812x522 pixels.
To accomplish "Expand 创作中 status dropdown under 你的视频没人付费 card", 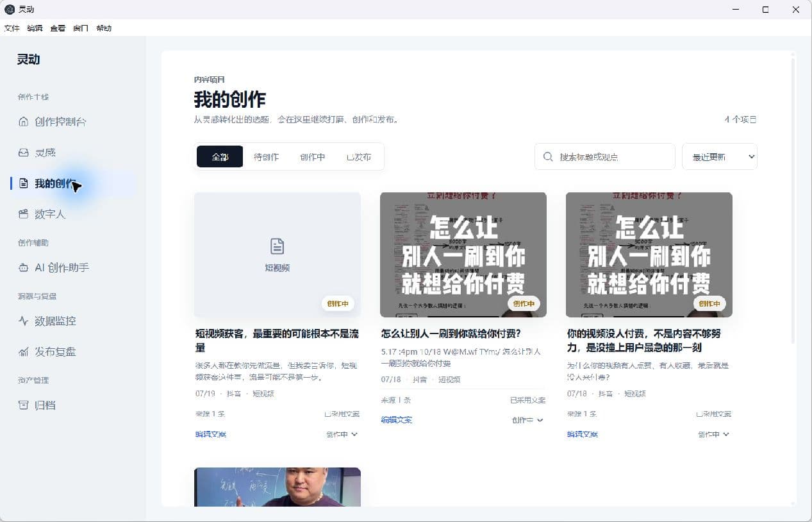I will coord(713,434).
